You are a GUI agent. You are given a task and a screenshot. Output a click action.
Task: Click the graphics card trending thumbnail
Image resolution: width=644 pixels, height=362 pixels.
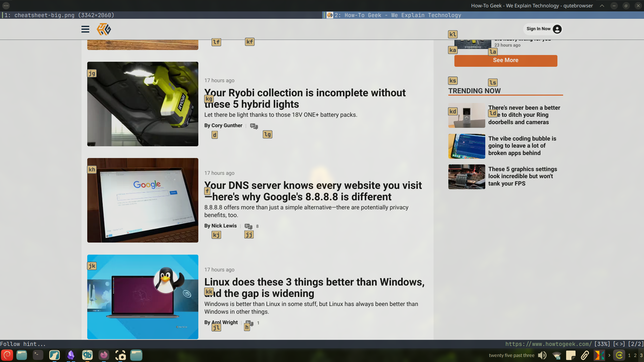[x=466, y=177]
